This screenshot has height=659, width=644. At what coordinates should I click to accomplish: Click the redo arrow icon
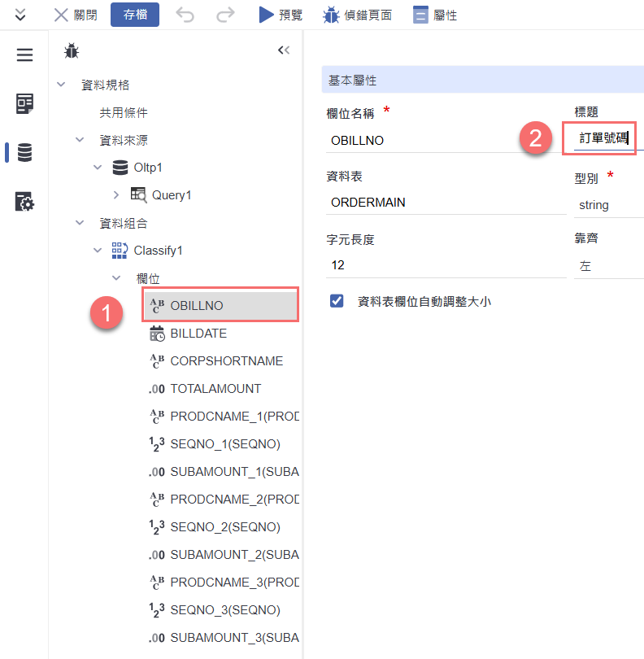225,15
